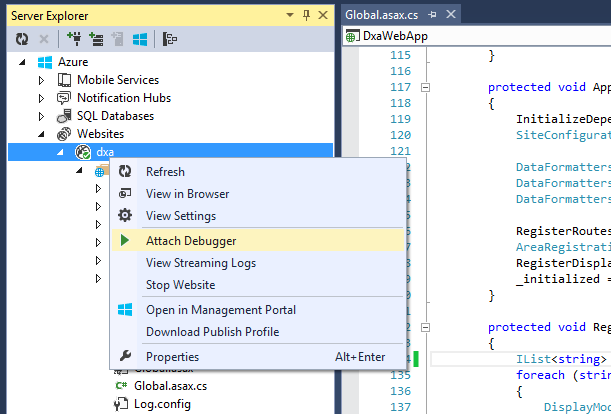The height and width of the screenshot is (414, 611).
Task: Click Connect to Server toolbar icon
Action: [98, 39]
